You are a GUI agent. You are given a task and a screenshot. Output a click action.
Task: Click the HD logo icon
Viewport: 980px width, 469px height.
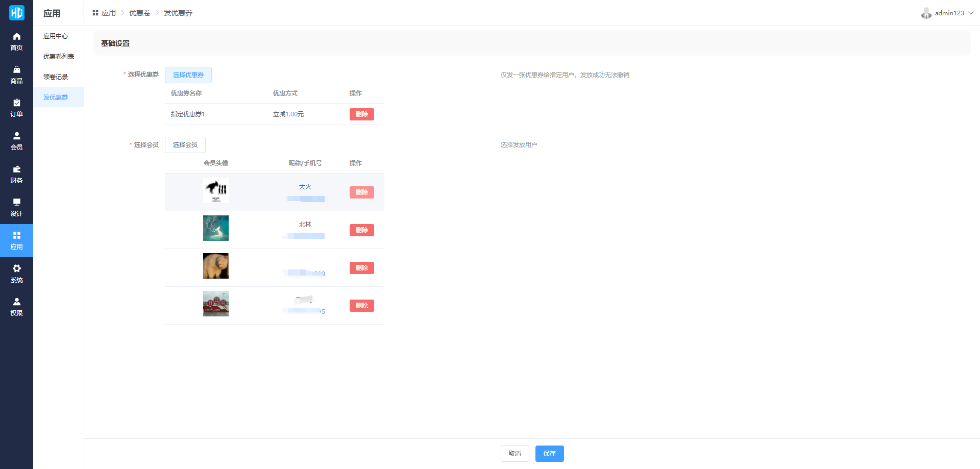pyautogui.click(x=16, y=13)
